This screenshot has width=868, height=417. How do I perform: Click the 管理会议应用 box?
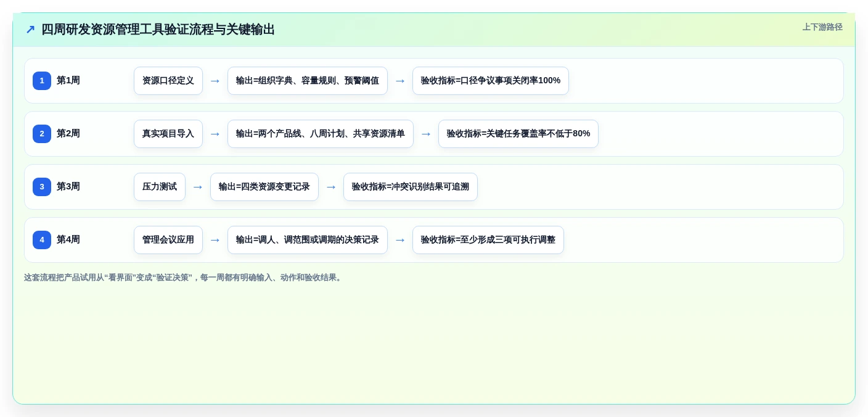[168, 240]
